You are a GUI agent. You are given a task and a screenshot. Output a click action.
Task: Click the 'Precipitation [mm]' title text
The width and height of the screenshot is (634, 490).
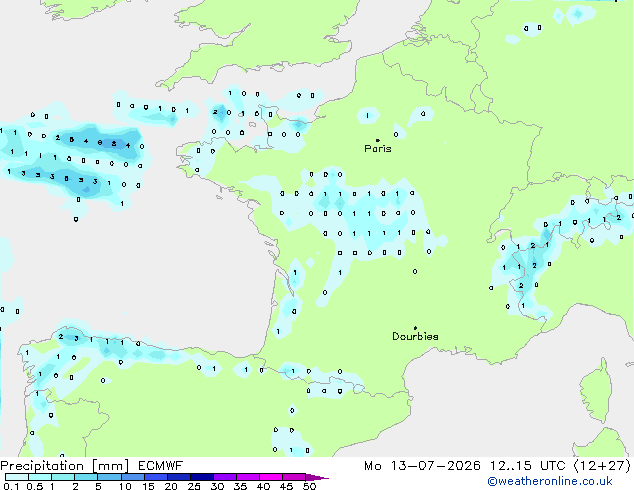(x=65, y=466)
